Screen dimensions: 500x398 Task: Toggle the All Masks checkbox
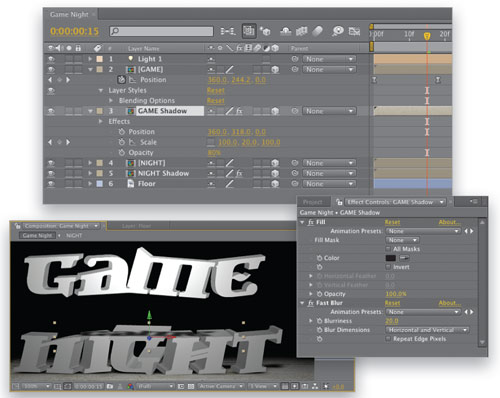pyautogui.click(x=388, y=249)
